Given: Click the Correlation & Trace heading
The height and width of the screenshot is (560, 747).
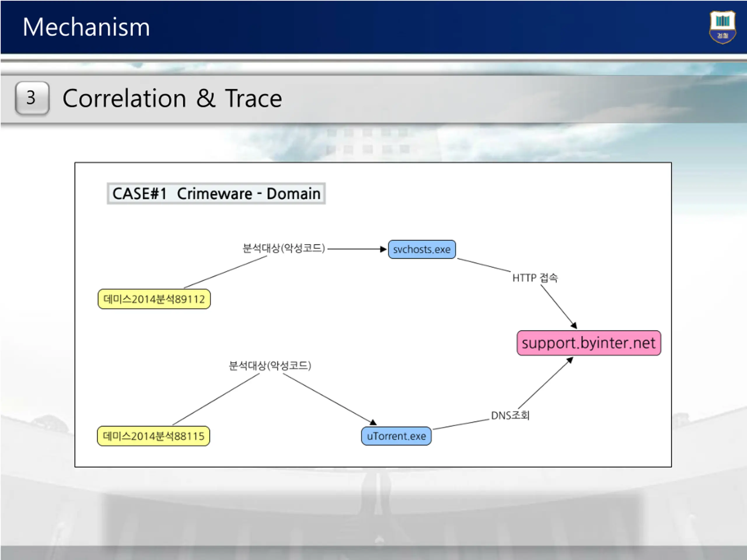Looking at the screenshot, I should pos(172,98).
